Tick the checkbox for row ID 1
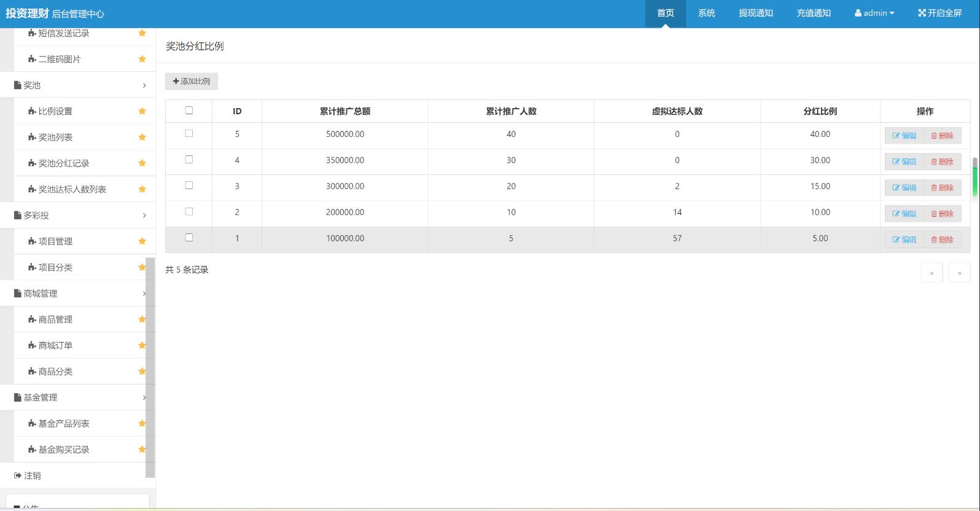This screenshot has height=511, width=980. (x=189, y=238)
